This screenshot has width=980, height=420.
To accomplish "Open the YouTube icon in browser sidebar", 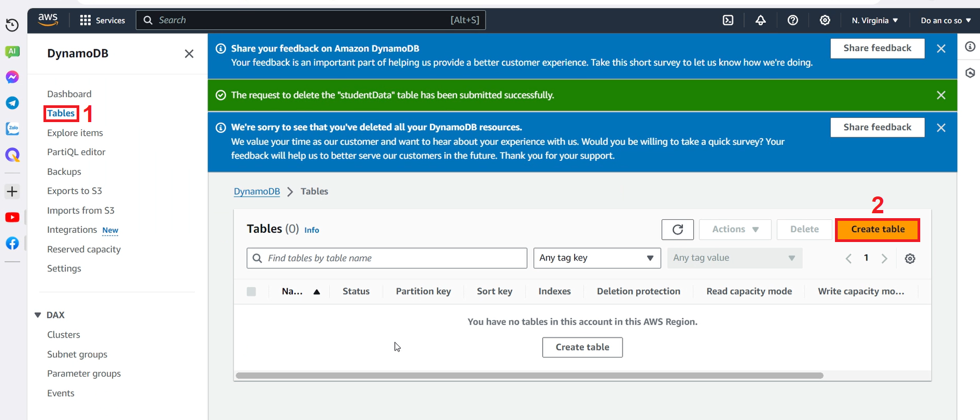I will pos(12,218).
